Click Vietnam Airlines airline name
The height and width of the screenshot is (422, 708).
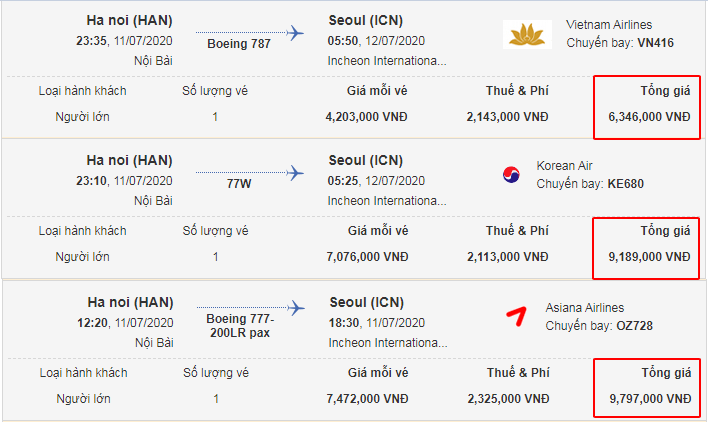tap(609, 25)
